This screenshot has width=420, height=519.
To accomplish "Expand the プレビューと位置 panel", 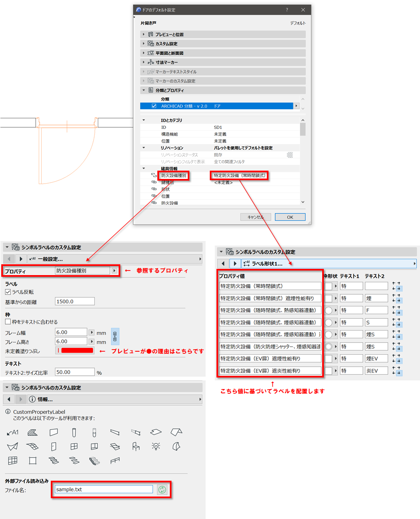I will 144,35.
